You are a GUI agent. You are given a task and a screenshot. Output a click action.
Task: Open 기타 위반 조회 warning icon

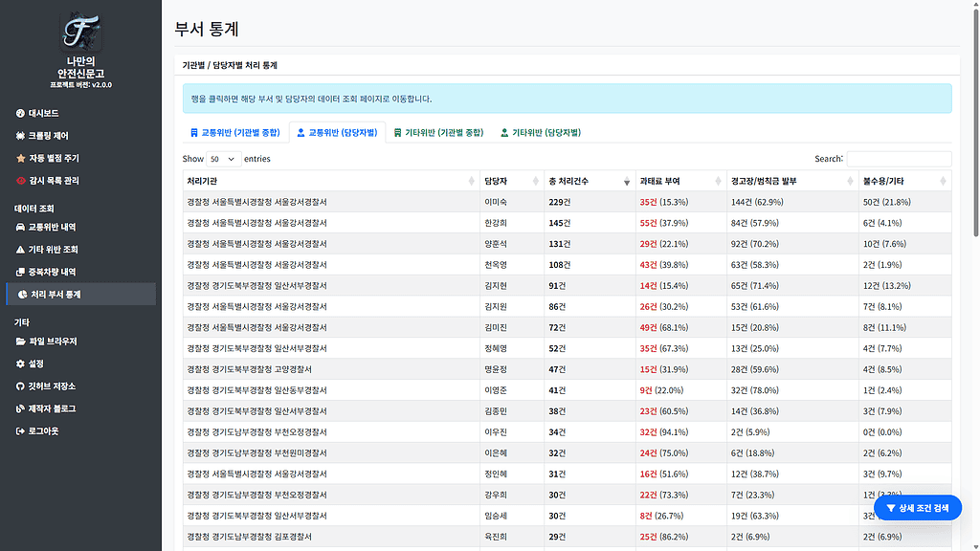tap(20, 250)
